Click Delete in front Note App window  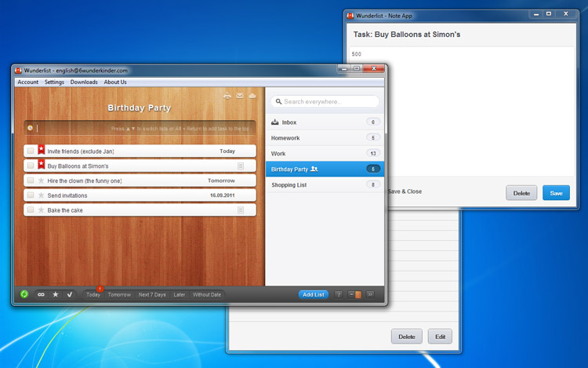coord(521,193)
